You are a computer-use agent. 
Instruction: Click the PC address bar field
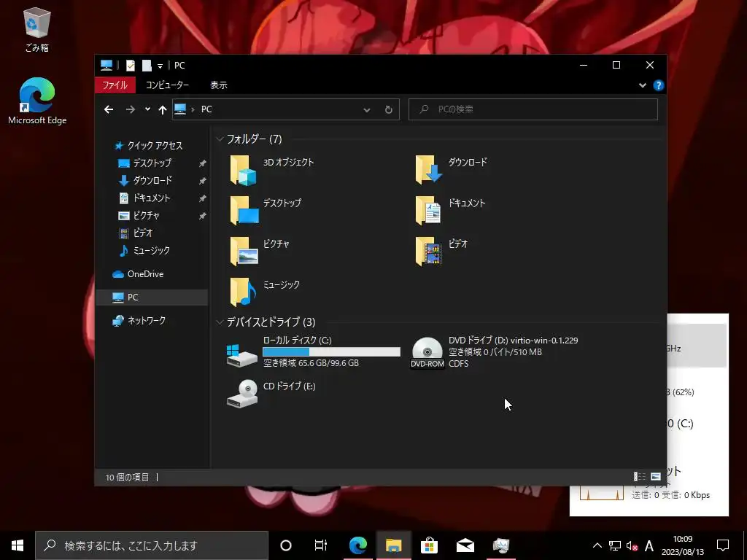click(x=286, y=109)
